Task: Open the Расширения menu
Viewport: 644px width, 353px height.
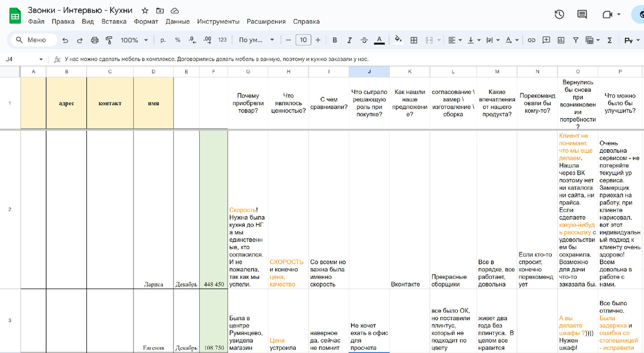Action: [x=266, y=22]
